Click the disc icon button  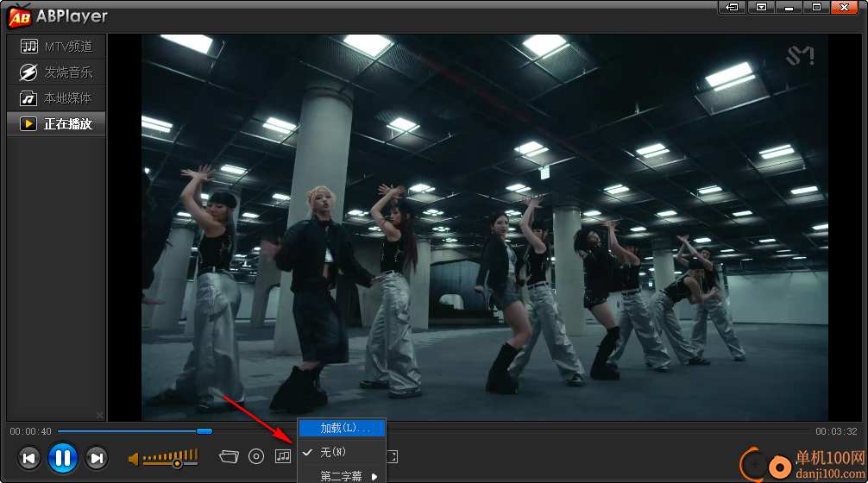tap(256, 456)
